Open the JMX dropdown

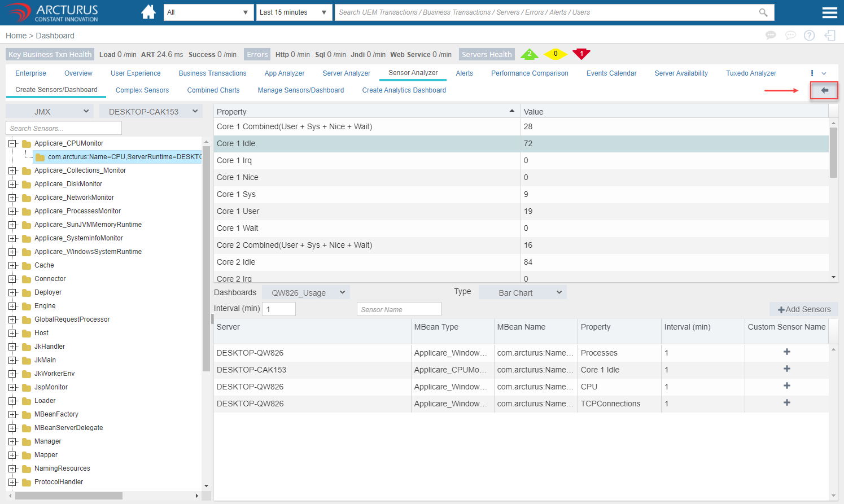coord(50,112)
